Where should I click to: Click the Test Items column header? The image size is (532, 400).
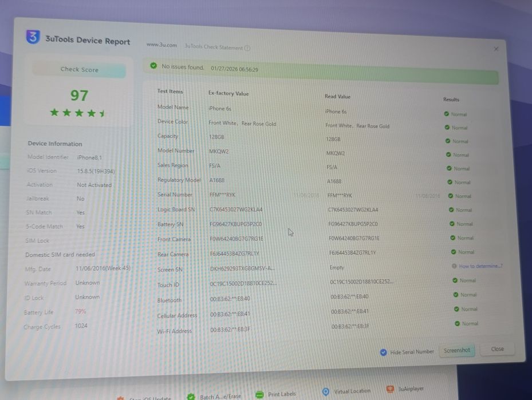pos(170,91)
